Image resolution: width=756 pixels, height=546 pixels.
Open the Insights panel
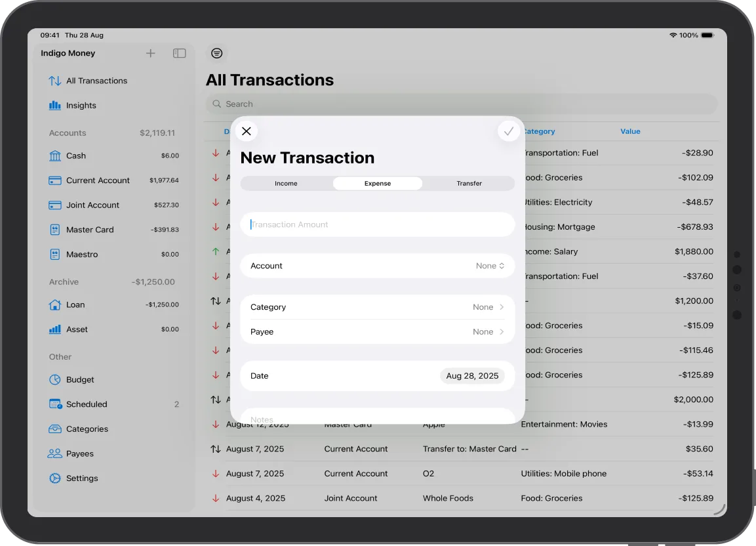(x=83, y=105)
